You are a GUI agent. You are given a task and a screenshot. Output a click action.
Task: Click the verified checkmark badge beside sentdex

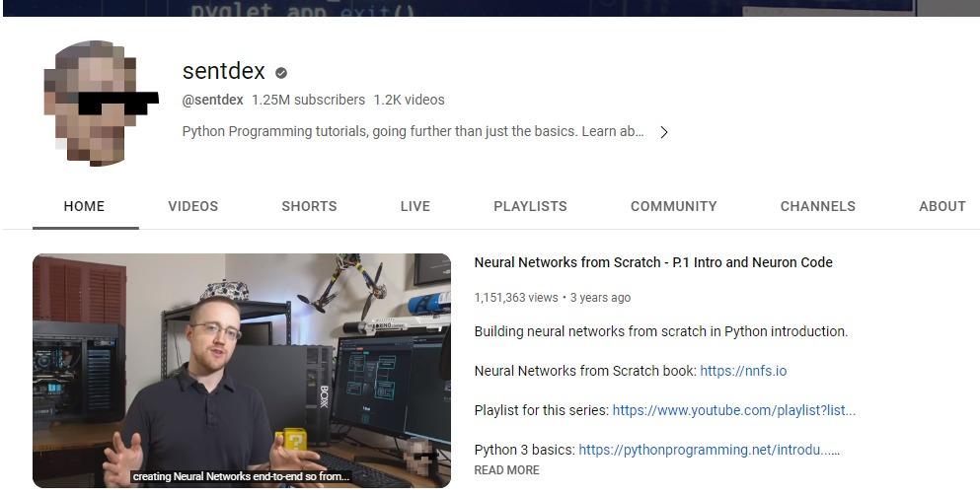point(281,73)
